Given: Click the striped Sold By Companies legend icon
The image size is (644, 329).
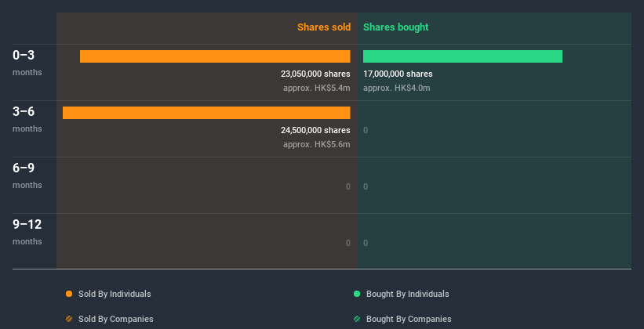Looking at the screenshot, I should click(x=69, y=319).
